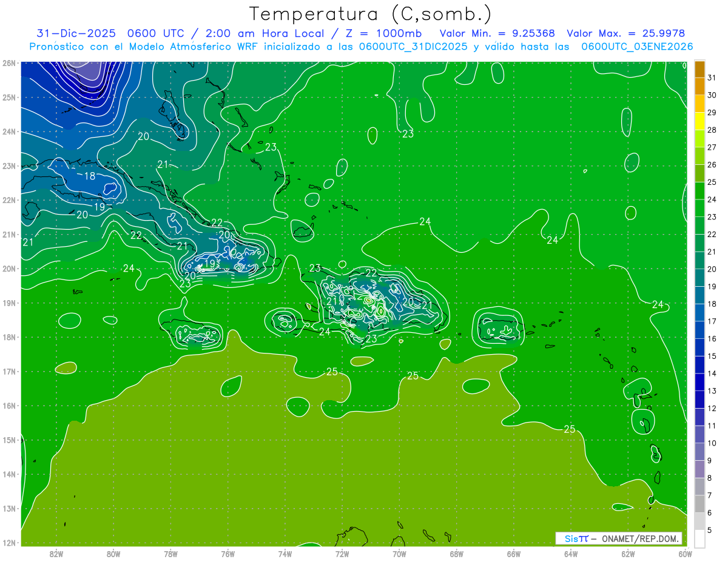Click the 13N latitude axis label

[x=9, y=508]
